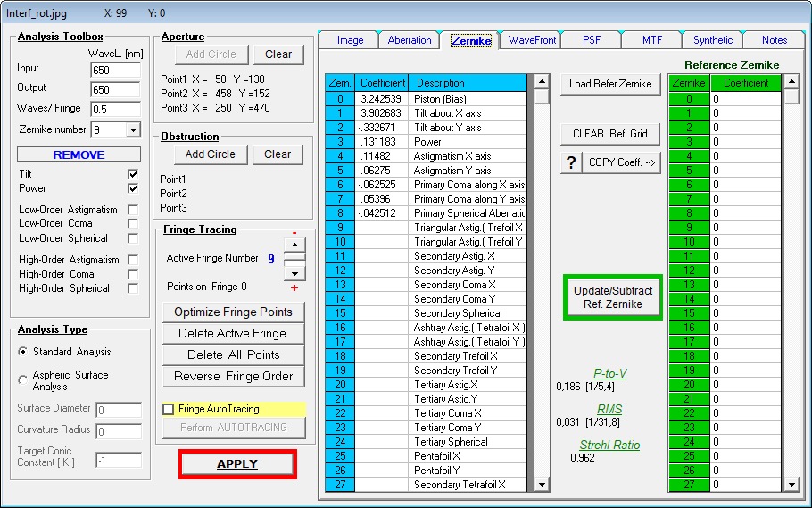Screen dimensions: 812x508
Task: Toggle the Tilt removal checkbox
Action: pos(133,174)
